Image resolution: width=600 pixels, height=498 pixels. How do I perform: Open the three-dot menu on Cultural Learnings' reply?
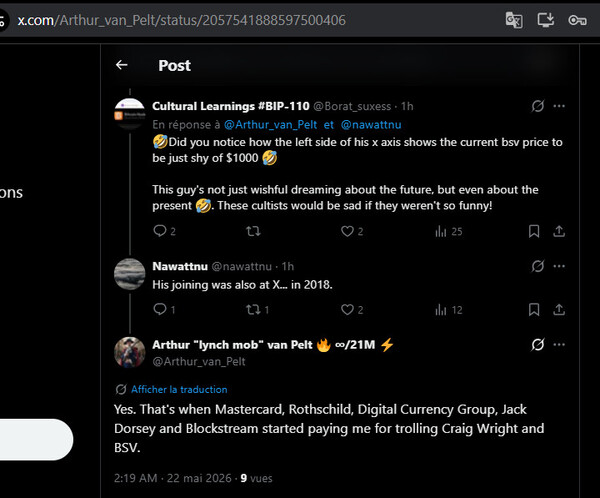click(x=559, y=106)
